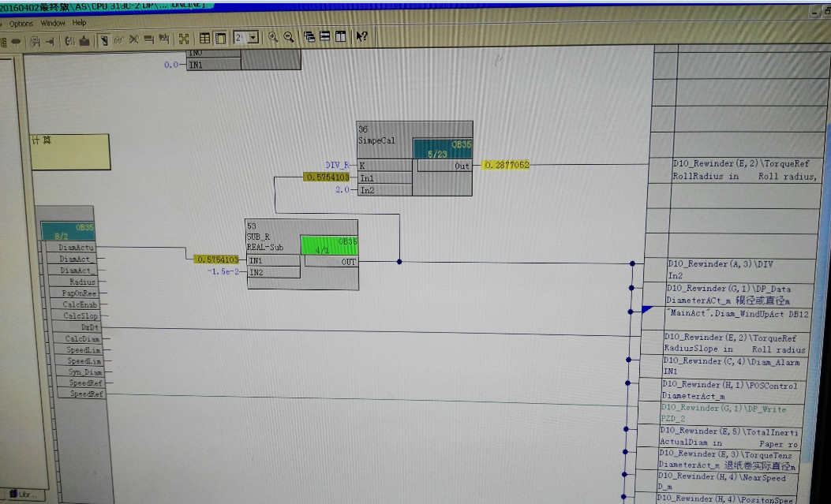Viewport: 831px width, 504px height.
Task: Tile windows horizontally using the toolbar icon
Action: point(324,37)
